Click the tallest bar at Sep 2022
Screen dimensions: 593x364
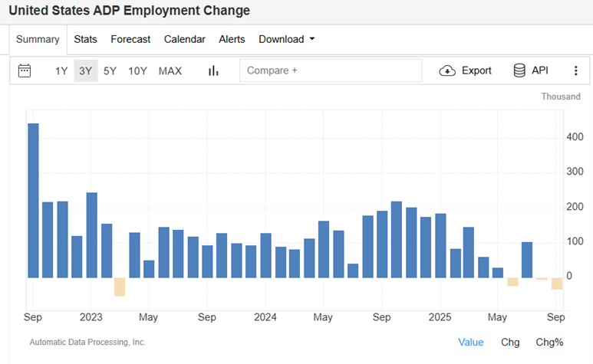pos(33,201)
